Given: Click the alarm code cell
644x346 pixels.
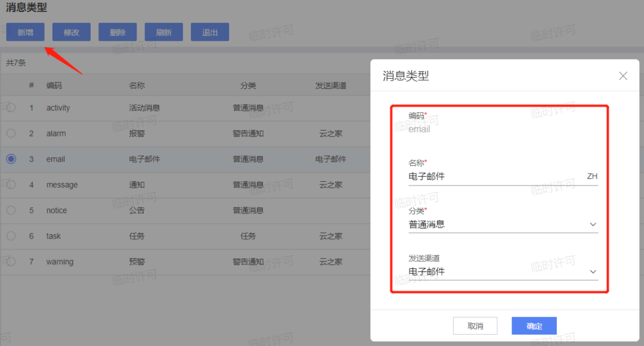Looking at the screenshot, I should 56,134.
